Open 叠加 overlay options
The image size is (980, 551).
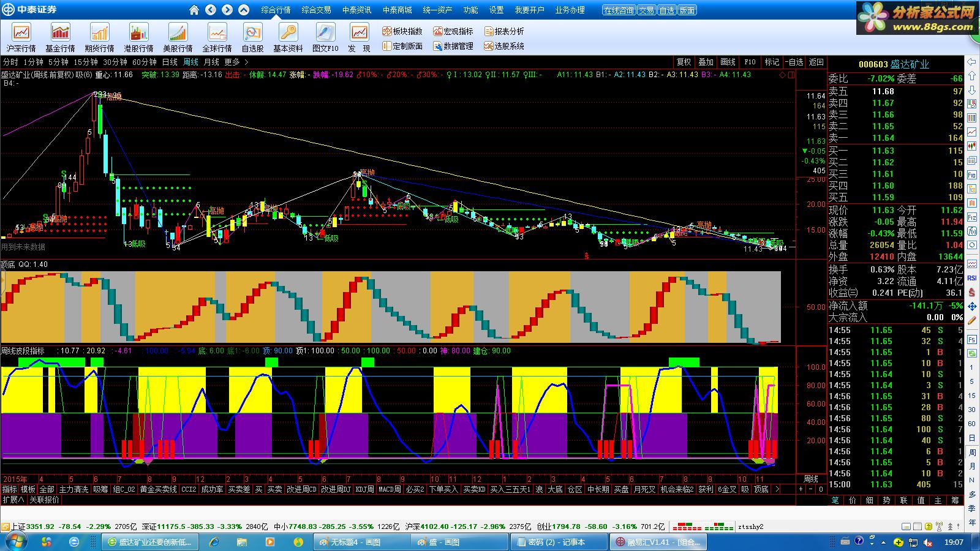click(x=706, y=62)
